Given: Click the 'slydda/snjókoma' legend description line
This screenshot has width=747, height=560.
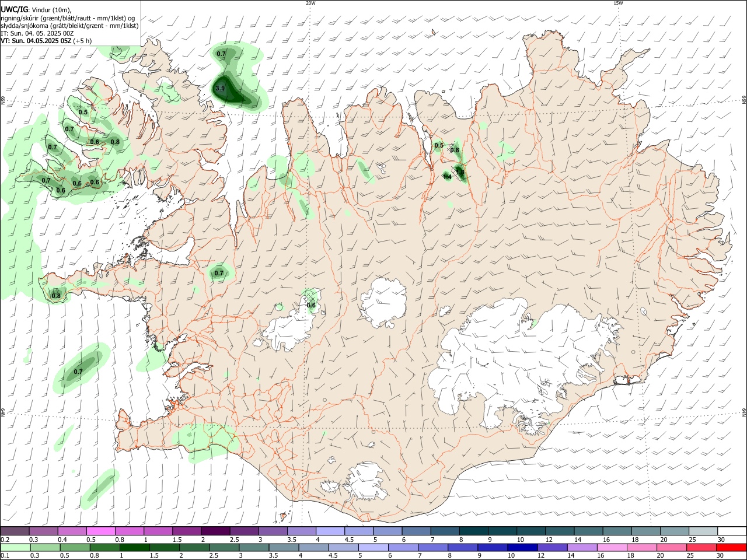Looking at the screenshot, I should (x=69, y=26).
